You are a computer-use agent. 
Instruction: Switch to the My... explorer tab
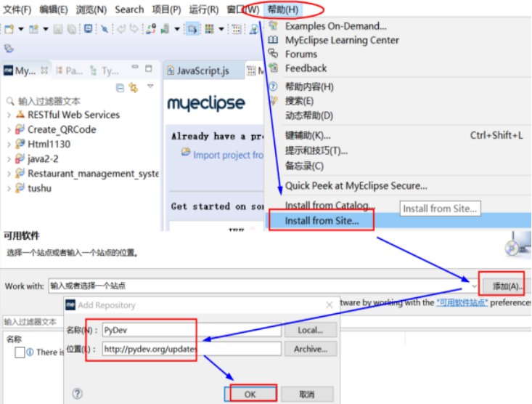coord(25,70)
